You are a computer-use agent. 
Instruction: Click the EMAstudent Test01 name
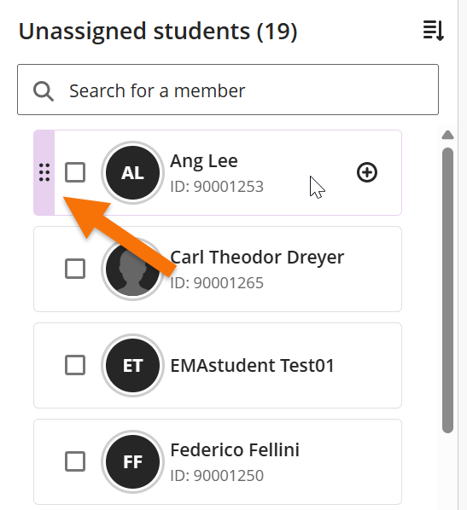tap(252, 365)
